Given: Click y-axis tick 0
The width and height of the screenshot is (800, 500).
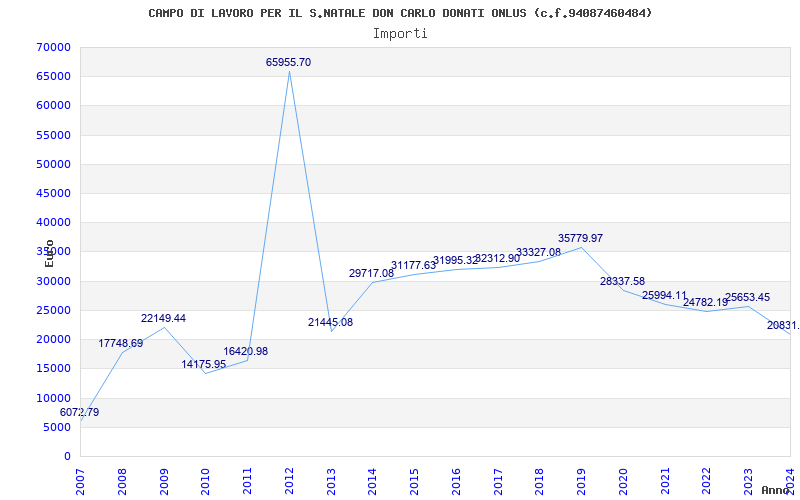Looking at the screenshot, I should (67, 456).
